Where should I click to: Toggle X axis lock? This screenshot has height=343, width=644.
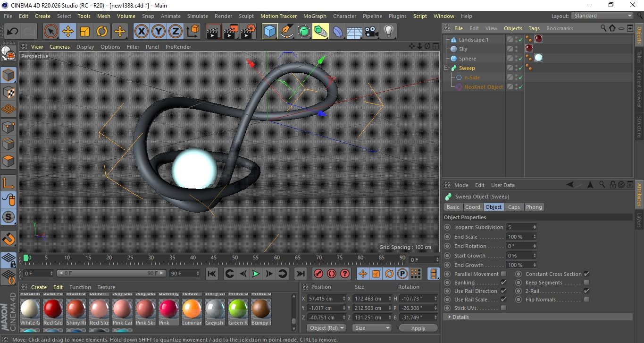141,32
